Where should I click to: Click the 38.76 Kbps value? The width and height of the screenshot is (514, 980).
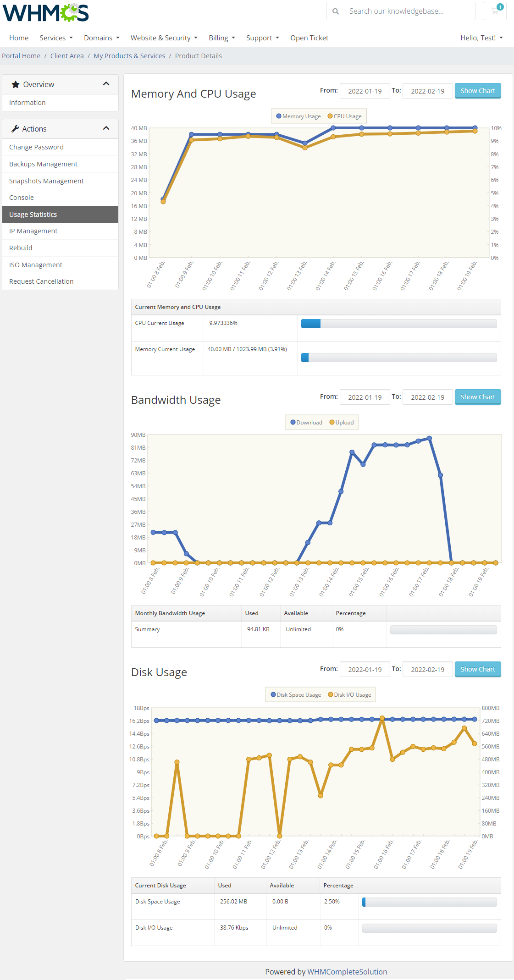click(234, 928)
